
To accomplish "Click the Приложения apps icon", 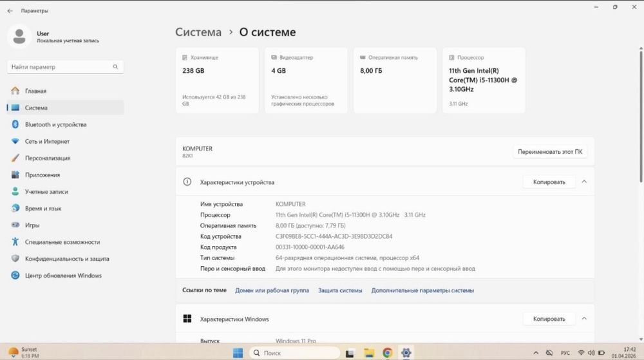I will point(15,175).
